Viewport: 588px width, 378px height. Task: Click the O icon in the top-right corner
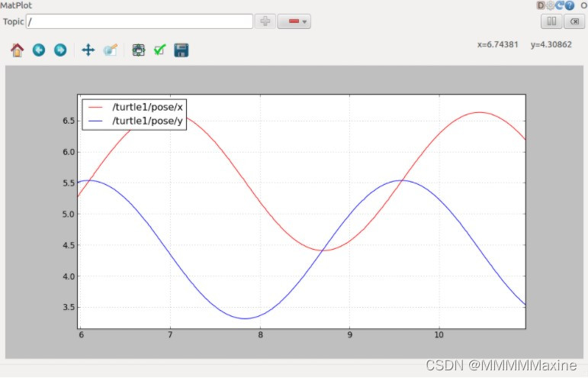point(583,5)
